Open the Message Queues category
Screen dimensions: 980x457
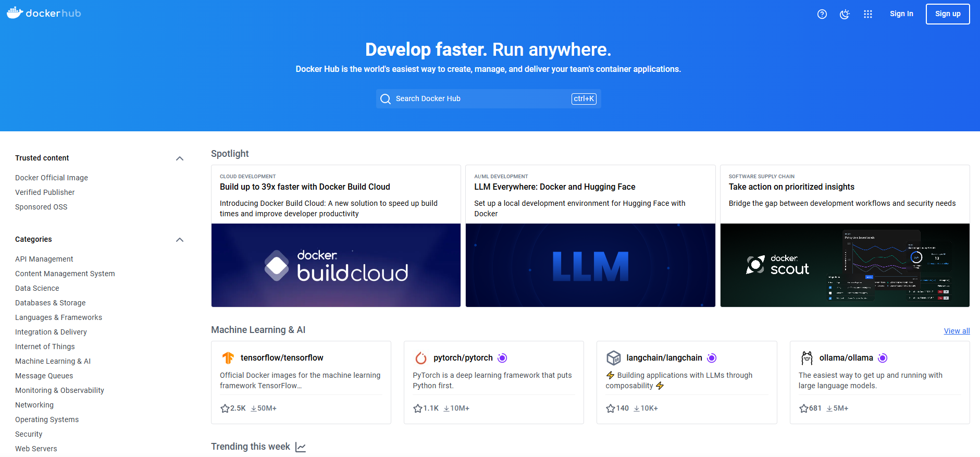coord(44,376)
